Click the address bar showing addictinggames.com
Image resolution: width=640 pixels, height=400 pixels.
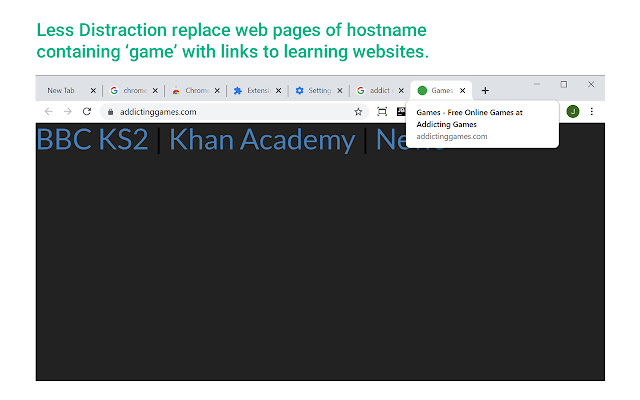233,111
